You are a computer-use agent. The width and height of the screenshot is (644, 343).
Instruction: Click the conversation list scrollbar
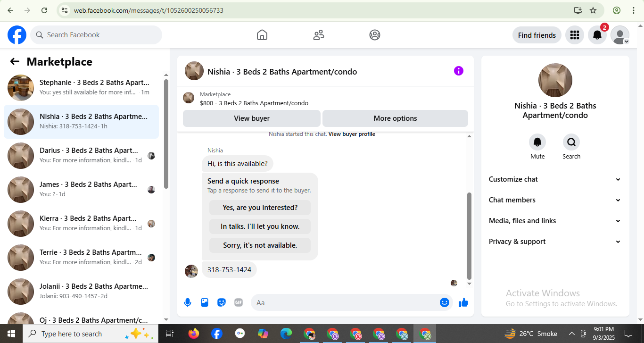[166, 134]
